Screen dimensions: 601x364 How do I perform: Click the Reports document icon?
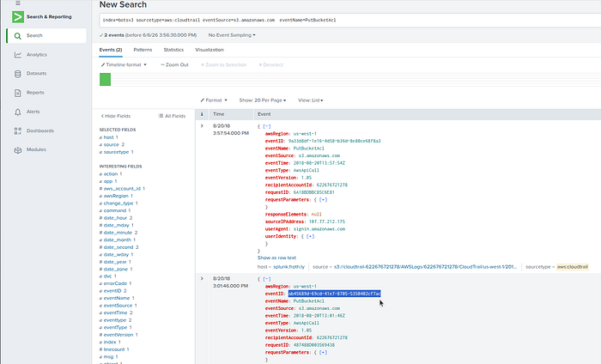point(18,93)
